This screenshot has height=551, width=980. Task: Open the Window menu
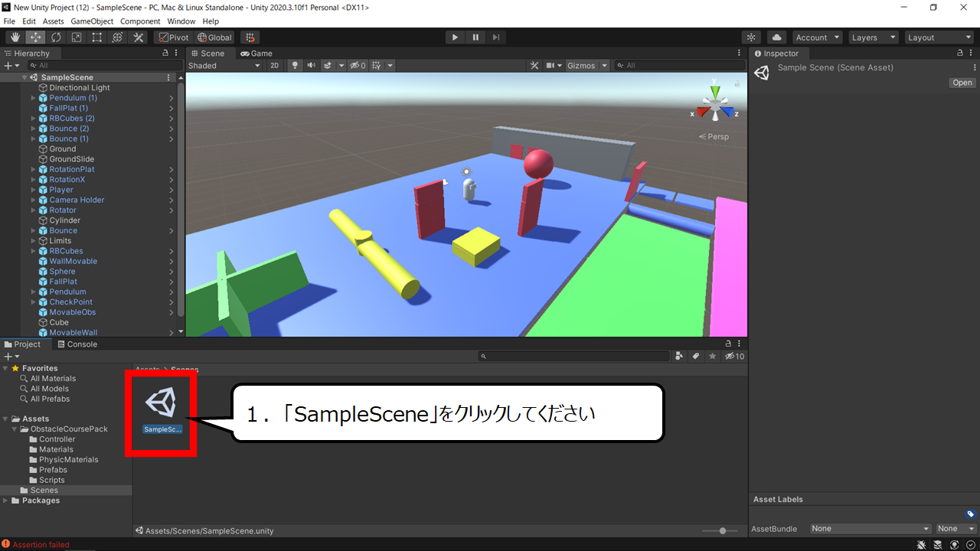coord(181,21)
